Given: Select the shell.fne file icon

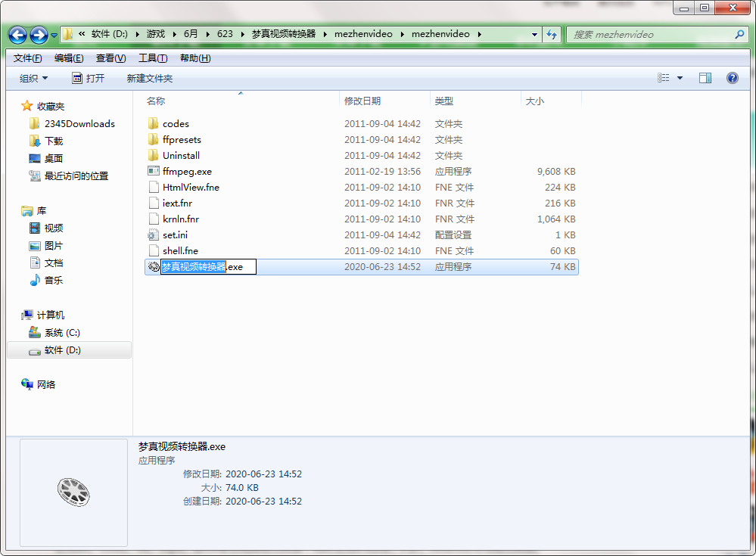Looking at the screenshot, I should click(x=154, y=250).
